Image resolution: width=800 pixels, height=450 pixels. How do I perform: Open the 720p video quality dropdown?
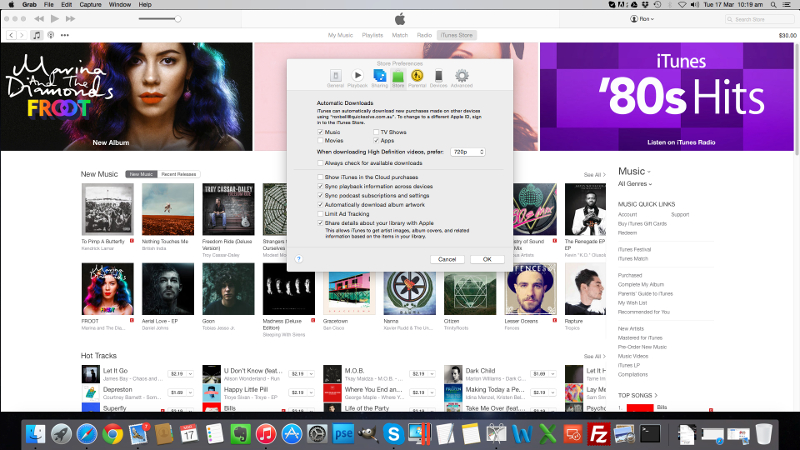pos(468,152)
